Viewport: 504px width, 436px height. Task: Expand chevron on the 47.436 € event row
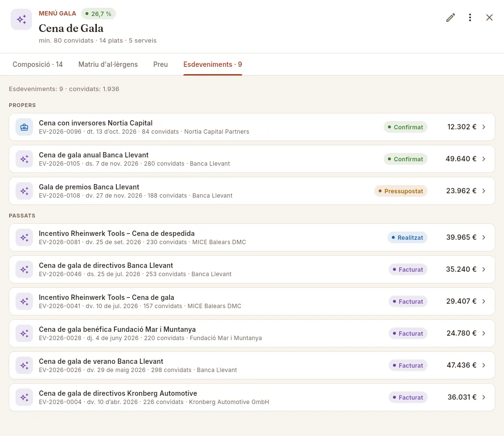coord(484,365)
